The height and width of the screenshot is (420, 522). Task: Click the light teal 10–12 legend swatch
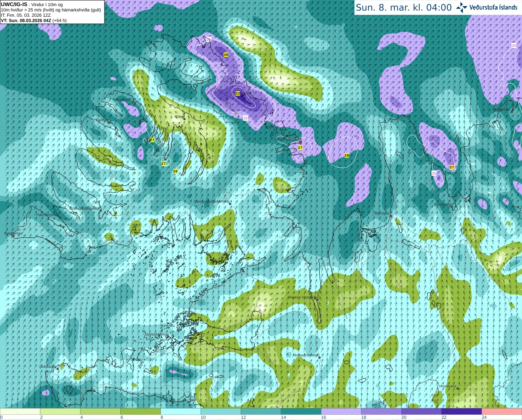coord(221,411)
